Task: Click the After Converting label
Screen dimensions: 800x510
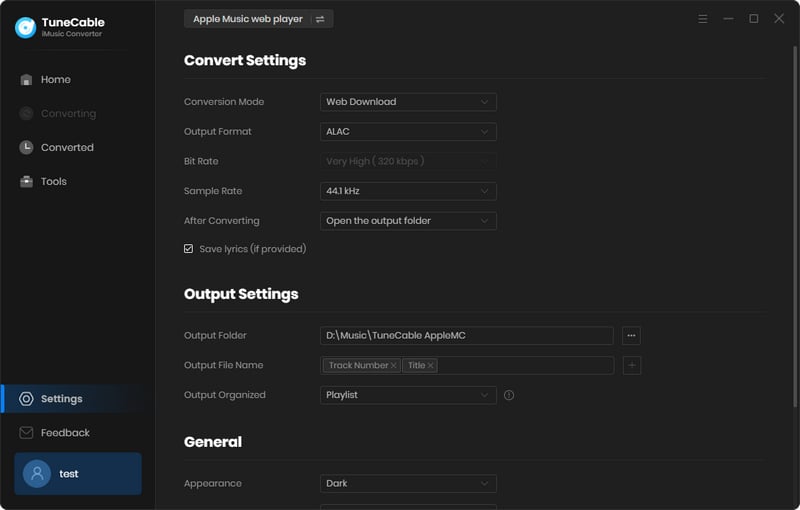Action: coord(222,221)
